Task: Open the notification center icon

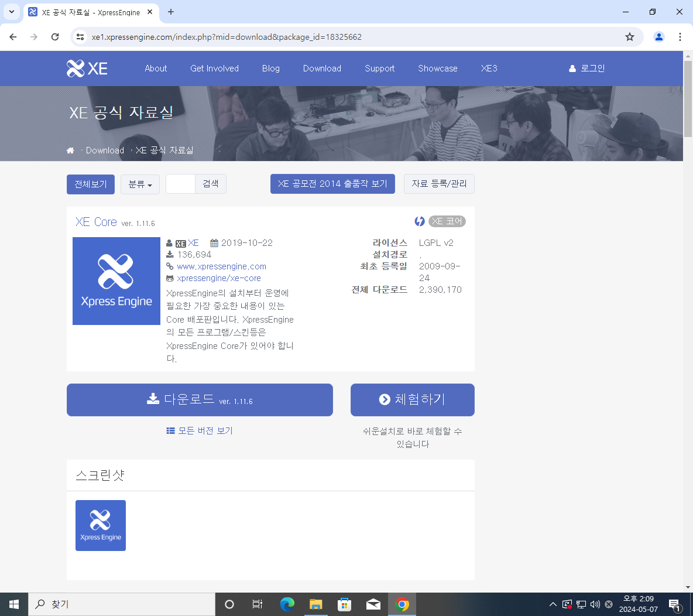Action: click(x=674, y=605)
